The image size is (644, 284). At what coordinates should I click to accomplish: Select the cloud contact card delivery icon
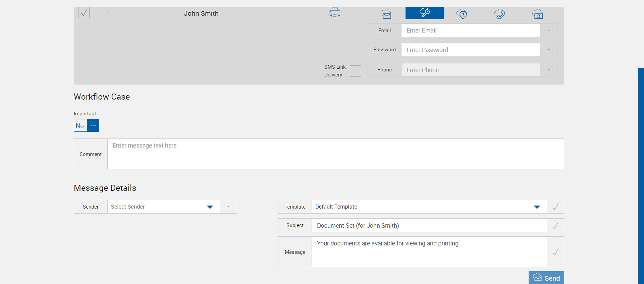(537, 14)
